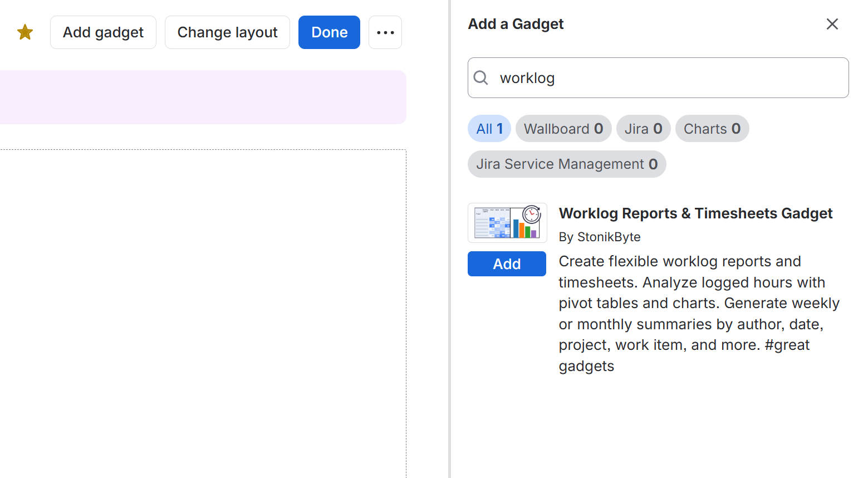The width and height of the screenshot is (868, 478).
Task: Click the search magnifier icon
Action: click(480, 77)
